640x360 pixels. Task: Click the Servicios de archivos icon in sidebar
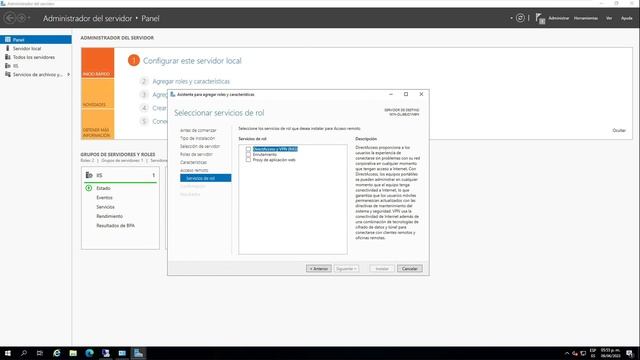pos(7,74)
